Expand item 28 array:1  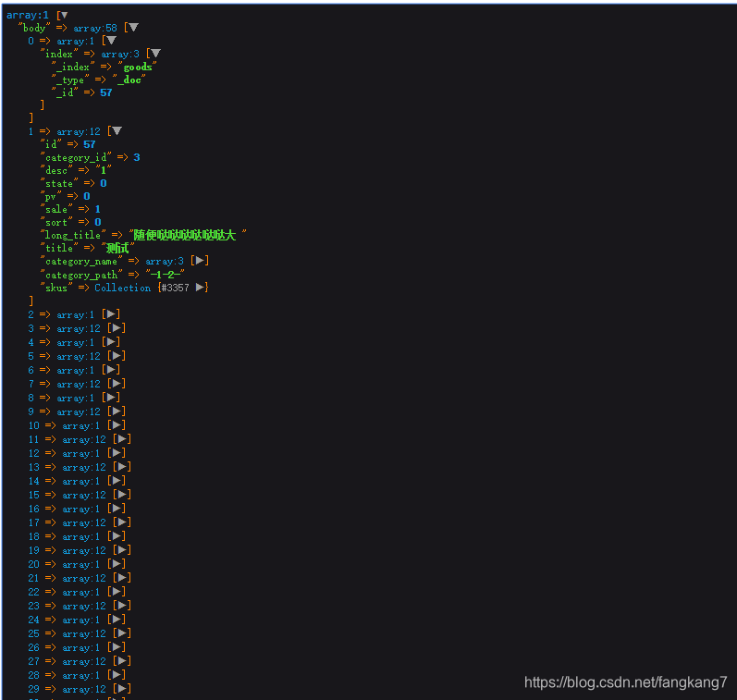pyautogui.click(x=117, y=675)
